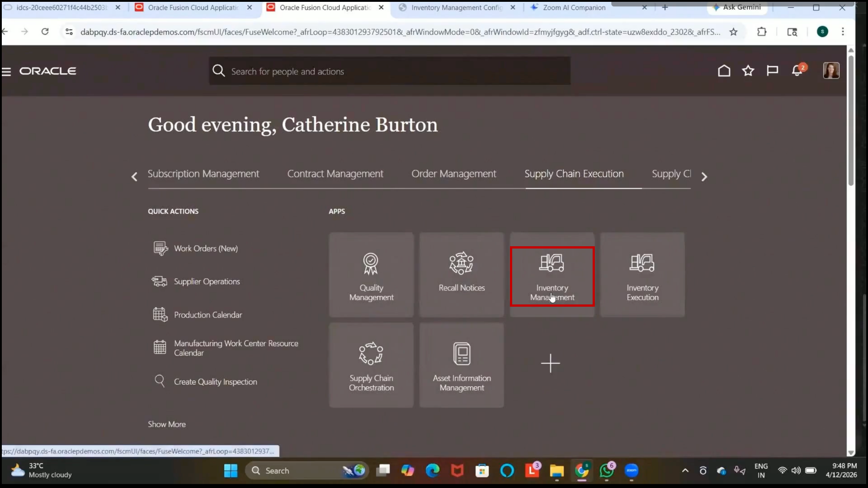Open Watchlist flag icon
Screen dimensions: 868x488
[x=772, y=71]
